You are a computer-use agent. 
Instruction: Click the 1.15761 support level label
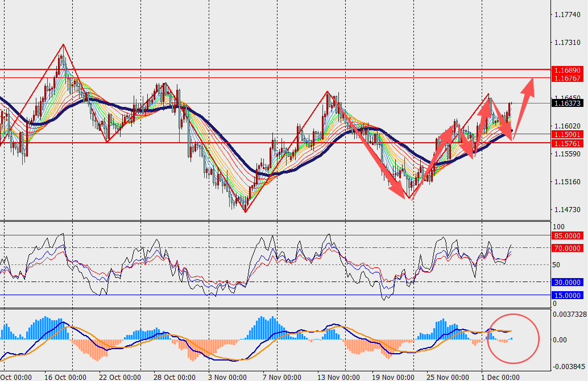[x=568, y=143]
